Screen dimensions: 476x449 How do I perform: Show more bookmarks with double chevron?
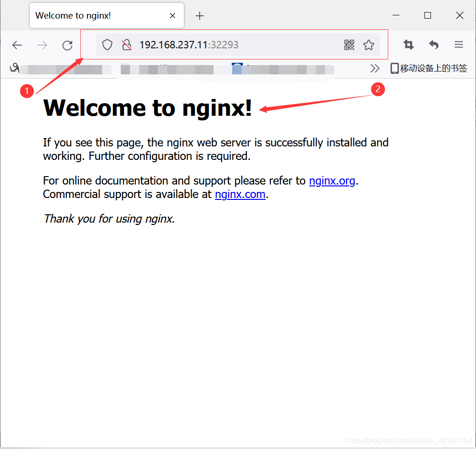tap(375, 68)
